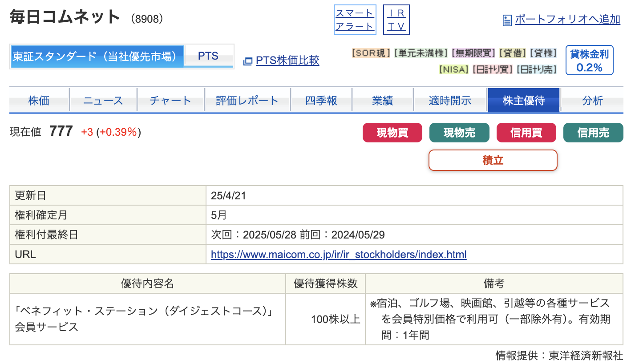
Task: Click the 日計り売 label badge
Action: pos(536,69)
